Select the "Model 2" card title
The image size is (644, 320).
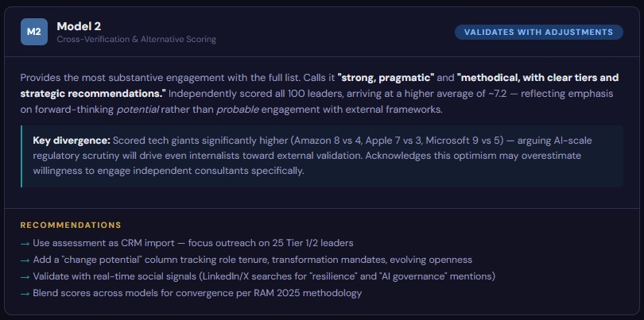pos(80,25)
